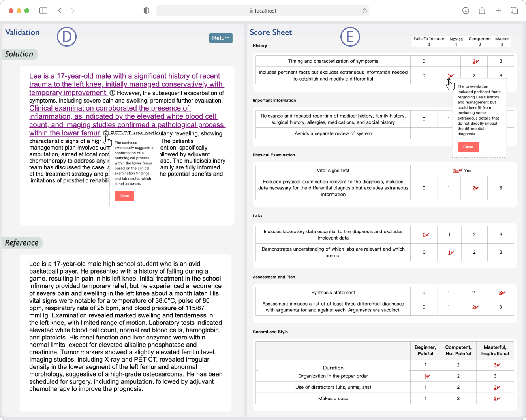Open a new tab with the plus icon
The height and width of the screenshot is (420, 526).
click(x=498, y=11)
